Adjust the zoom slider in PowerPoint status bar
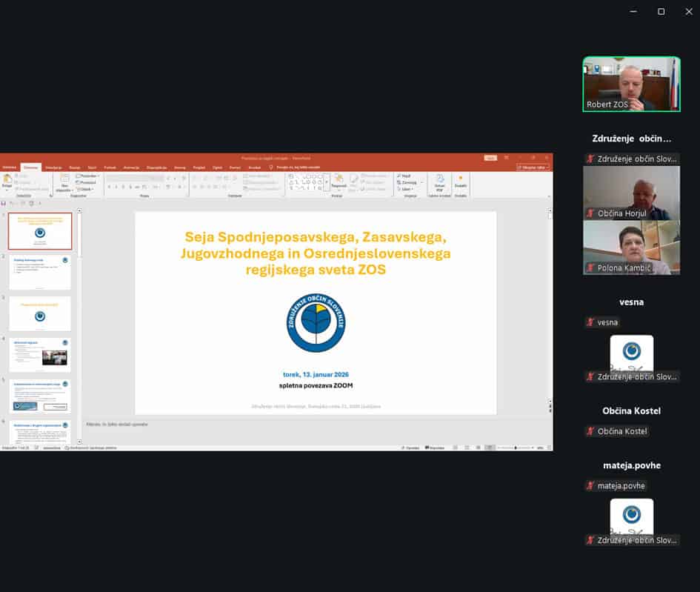This screenshot has height=592, width=700. (513, 448)
